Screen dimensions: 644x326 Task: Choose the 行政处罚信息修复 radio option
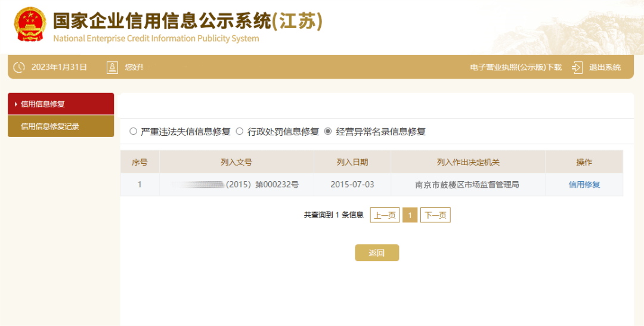240,132
